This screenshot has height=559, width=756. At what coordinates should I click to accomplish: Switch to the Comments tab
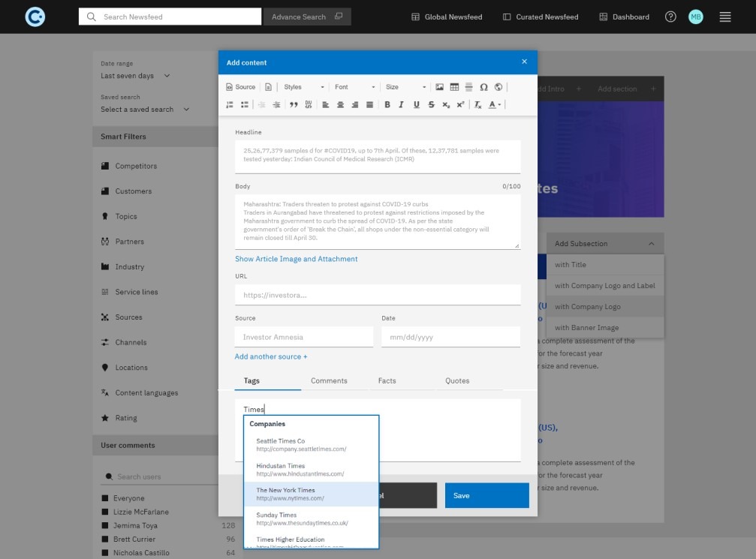[x=329, y=380]
